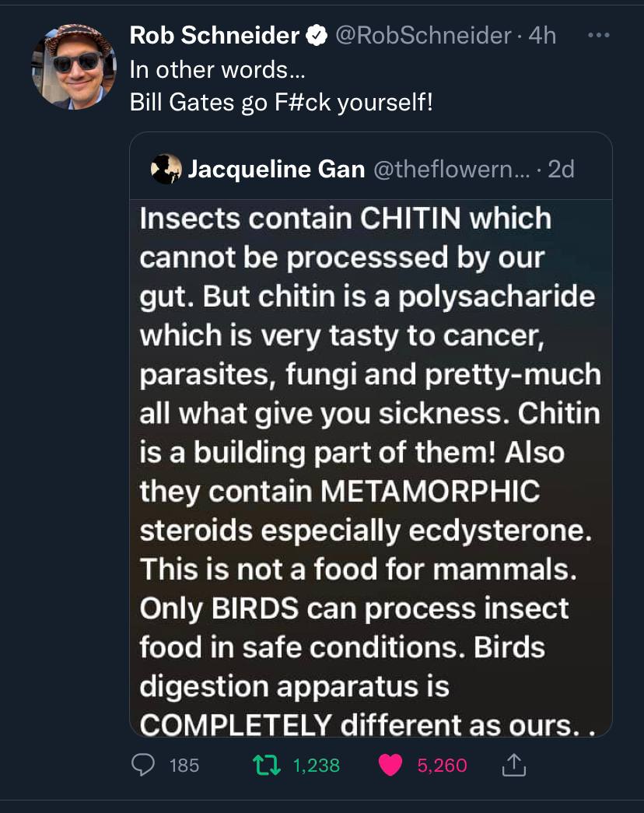Open the three-dot more options menu
Screen dimensions: 644x813
click(x=597, y=35)
